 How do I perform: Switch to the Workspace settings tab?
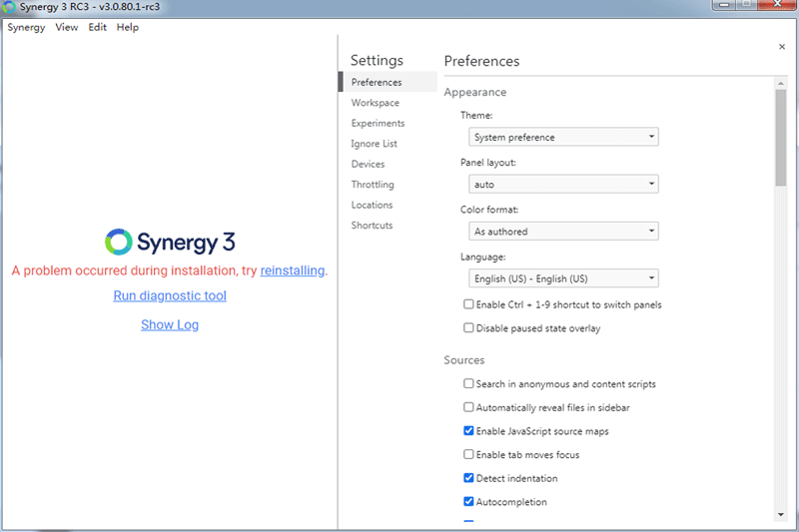pos(376,103)
